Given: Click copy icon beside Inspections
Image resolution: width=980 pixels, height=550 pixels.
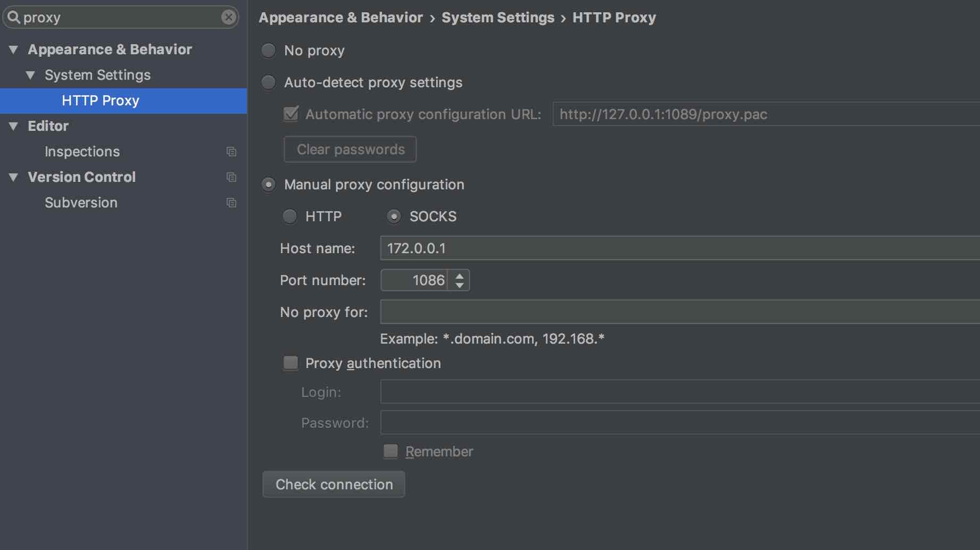Looking at the screenshot, I should [x=231, y=152].
